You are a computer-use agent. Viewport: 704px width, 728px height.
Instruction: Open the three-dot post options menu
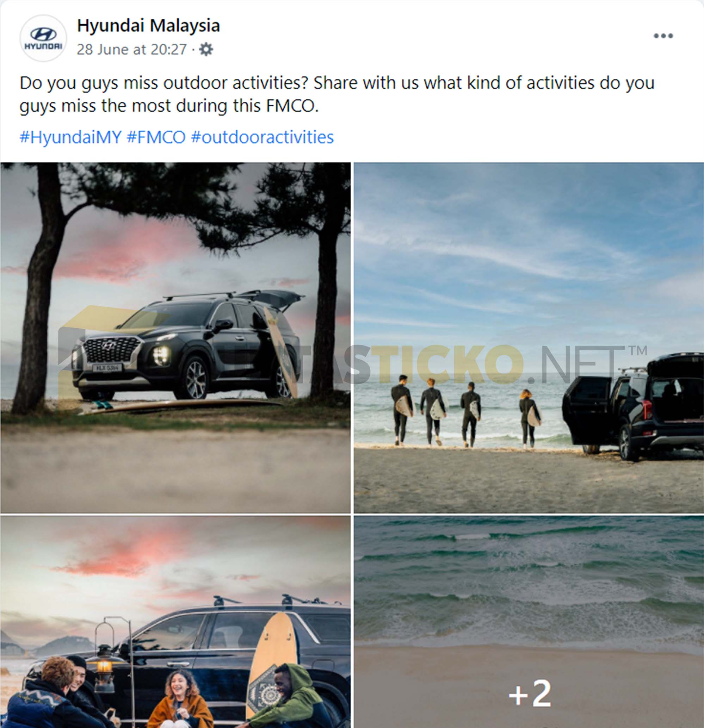tap(663, 36)
